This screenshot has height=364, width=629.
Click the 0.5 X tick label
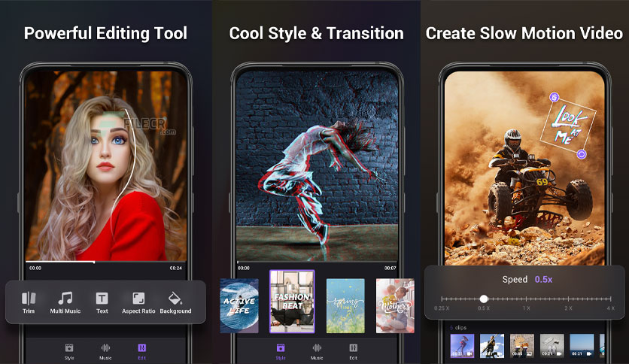pyautogui.click(x=484, y=308)
